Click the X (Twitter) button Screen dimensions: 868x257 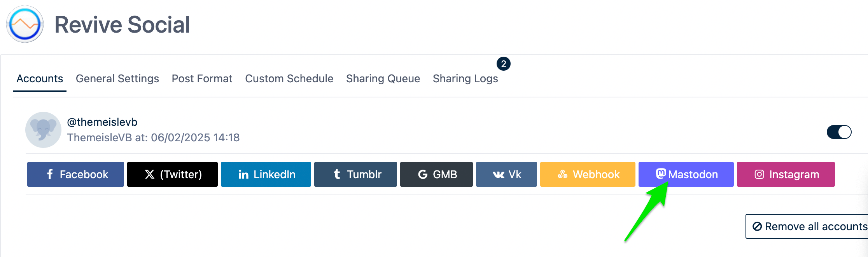pos(172,174)
